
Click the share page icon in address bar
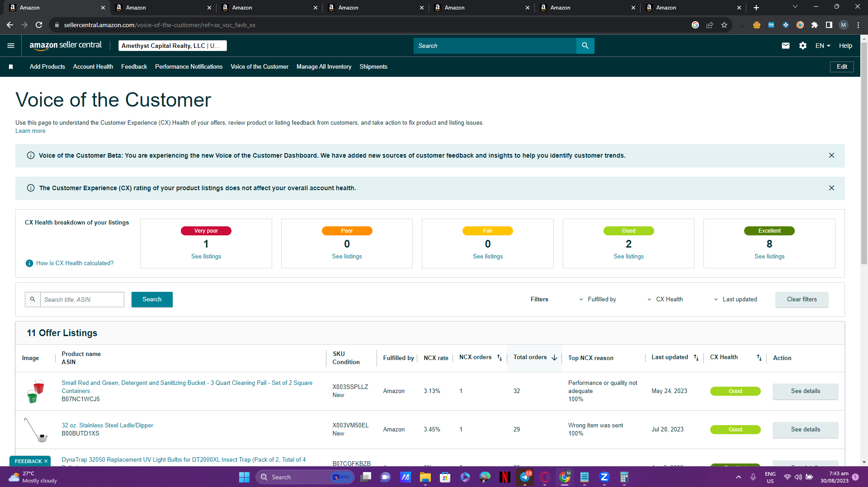(710, 25)
